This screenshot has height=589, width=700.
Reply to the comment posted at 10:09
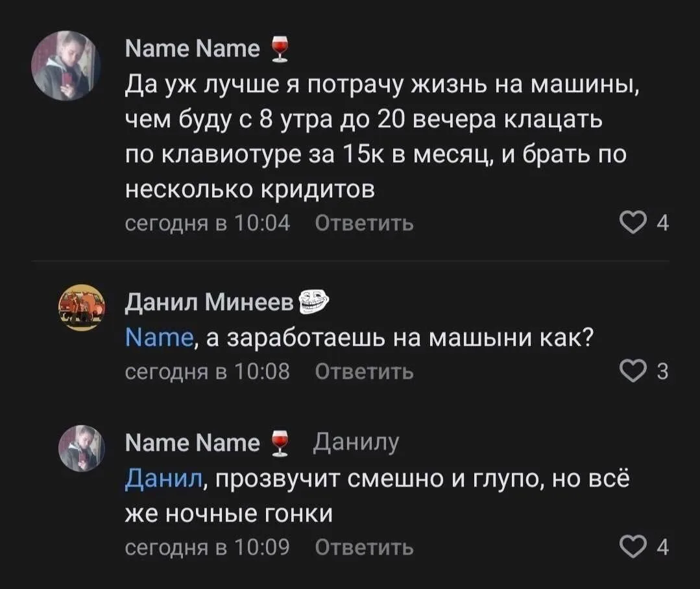365,547
